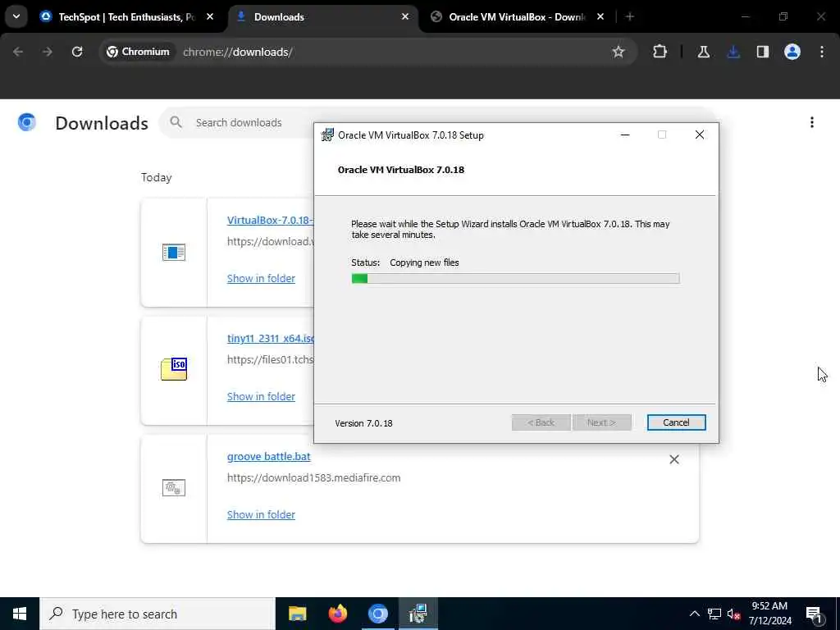Viewport: 840px width, 630px height.
Task: Click the installation progress bar
Action: [515, 279]
